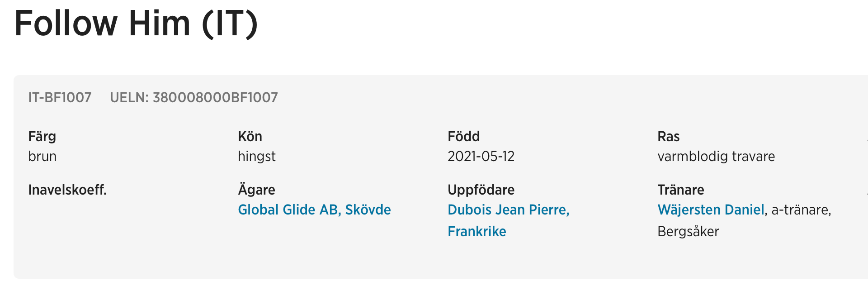
Task: Select the registration number IT-BF1007
Action: click(x=60, y=98)
